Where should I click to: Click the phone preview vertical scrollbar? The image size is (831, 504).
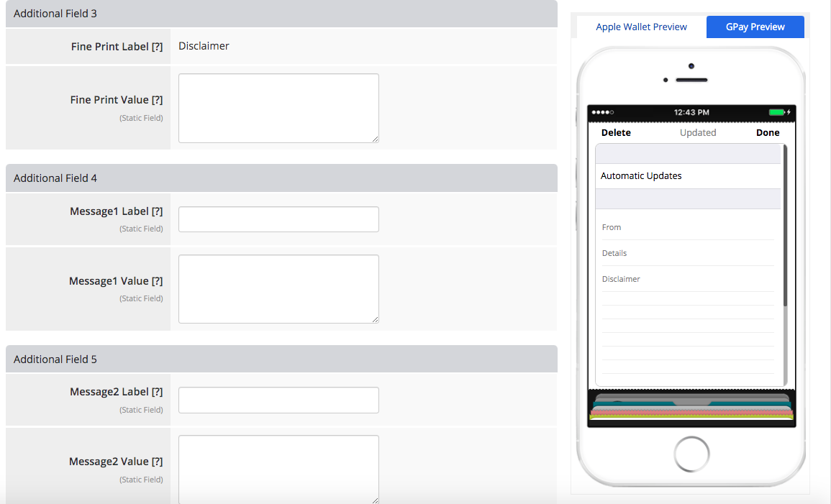[x=785, y=225]
